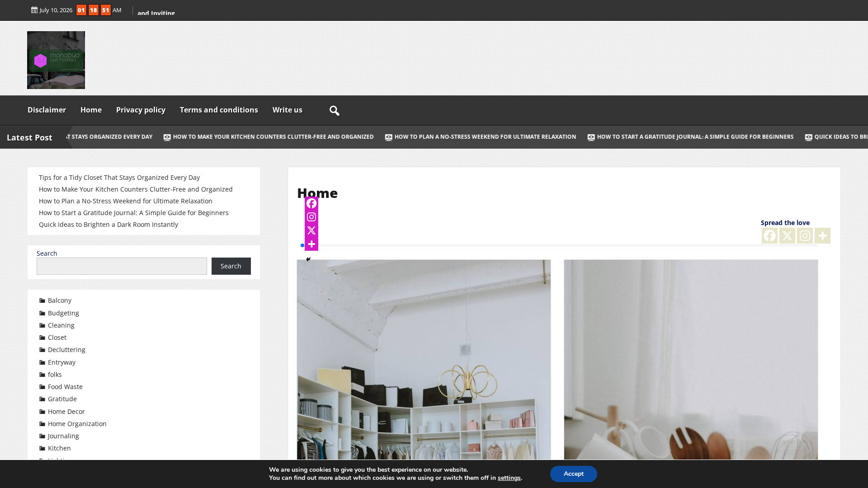
Task: Share on X under Spread the love
Action: 787,235
